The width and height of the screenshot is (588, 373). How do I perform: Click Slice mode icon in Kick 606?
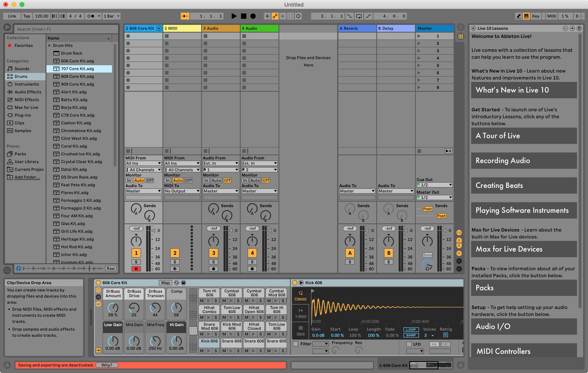tap(300, 331)
